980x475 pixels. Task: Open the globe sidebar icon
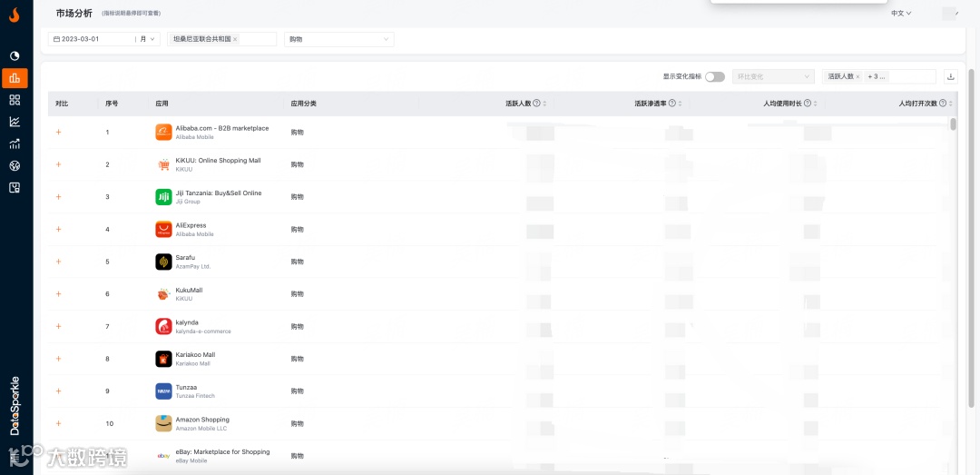[15, 166]
